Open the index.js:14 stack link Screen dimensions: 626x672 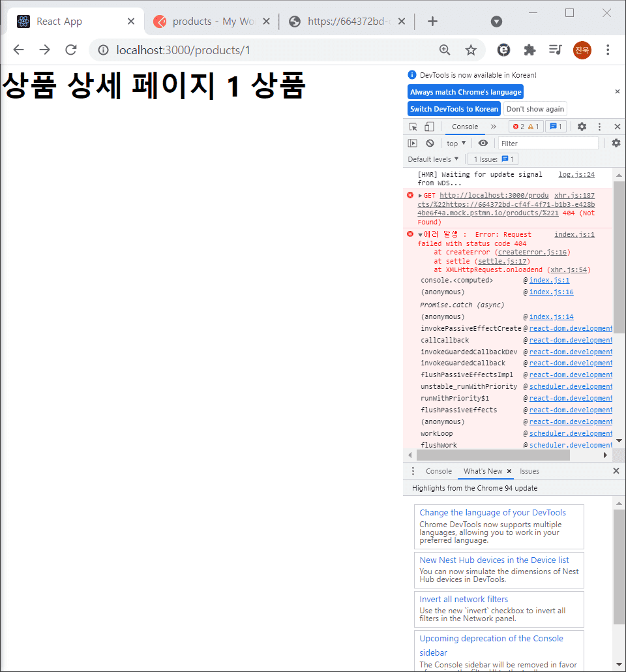[x=551, y=317]
